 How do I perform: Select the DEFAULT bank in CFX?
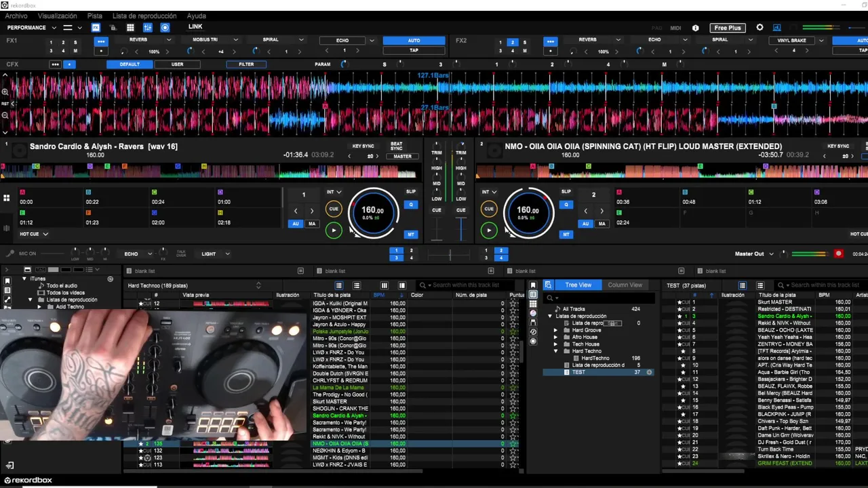130,64
